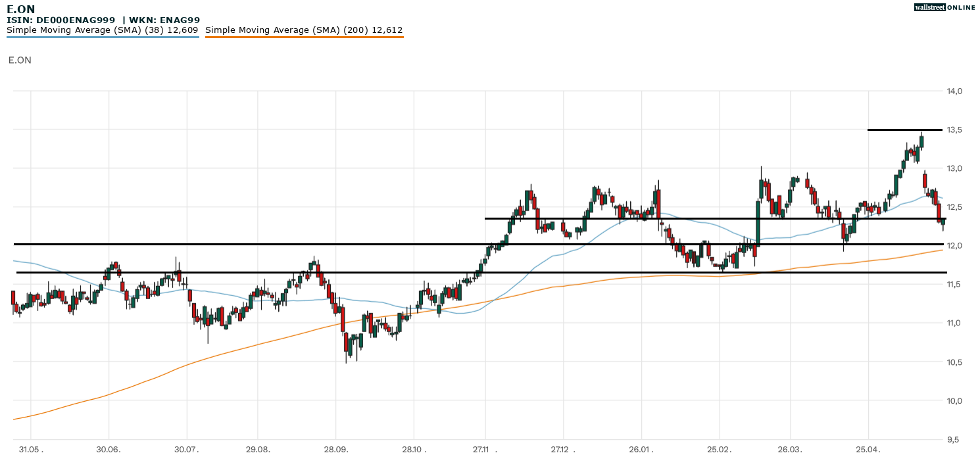Screen dimensions: 980x453
Task: Click the 9,5 price axis label
Action: pos(955,439)
